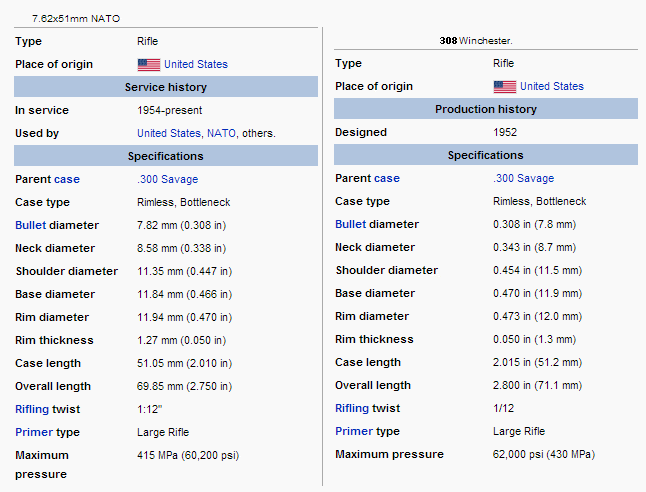Viewport: 646px width, 492px height.
Task: Click Specifications header in NATO table
Action: tap(166, 156)
